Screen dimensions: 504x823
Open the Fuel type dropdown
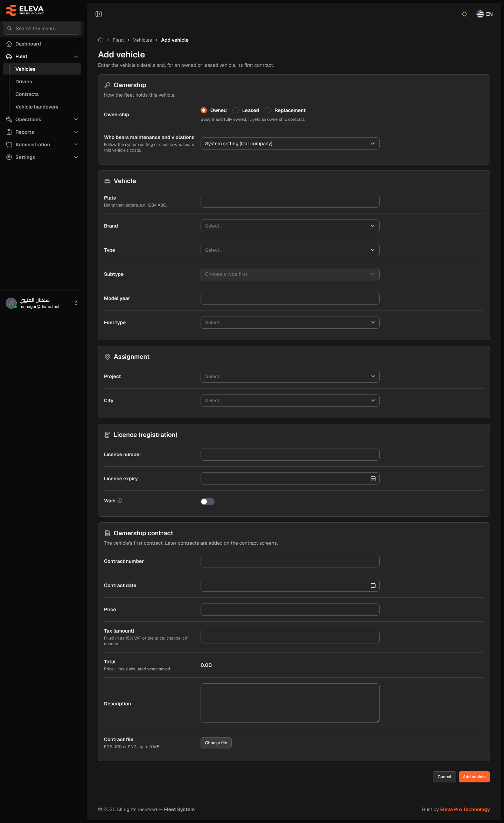[290, 322]
